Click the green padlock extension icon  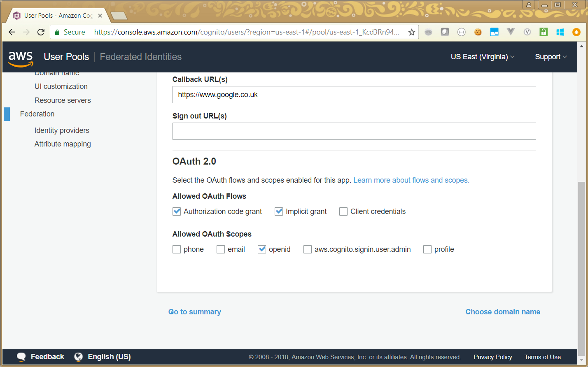coord(544,32)
